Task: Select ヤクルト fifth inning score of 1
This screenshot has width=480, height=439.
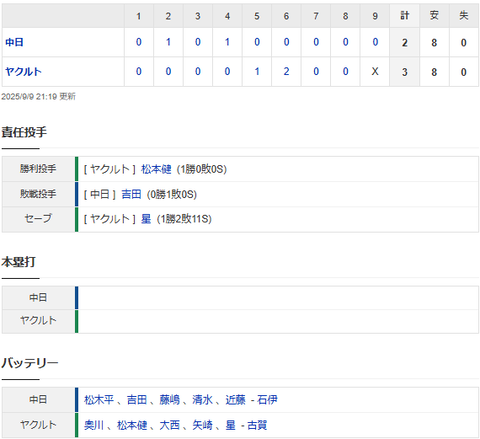Action: click(x=257, y=71)
